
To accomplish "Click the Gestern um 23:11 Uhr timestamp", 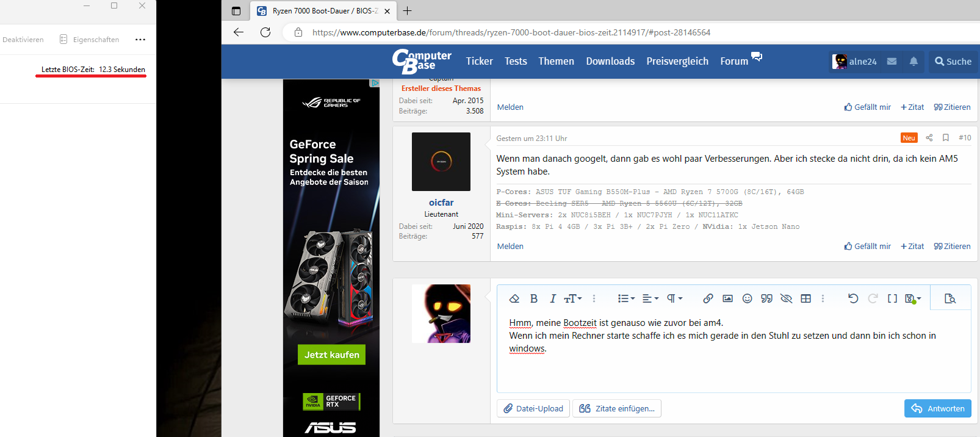I will click(531, 139).
